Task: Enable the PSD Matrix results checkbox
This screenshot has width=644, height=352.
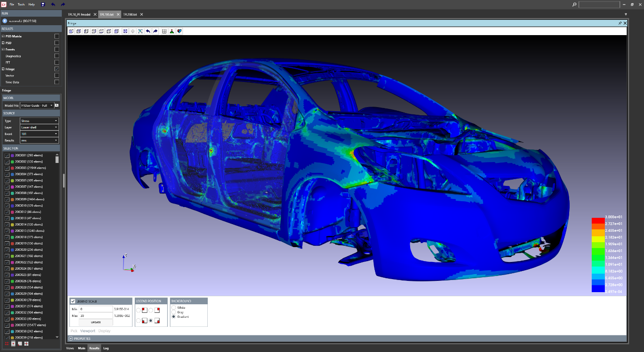Action: (57, 36)
